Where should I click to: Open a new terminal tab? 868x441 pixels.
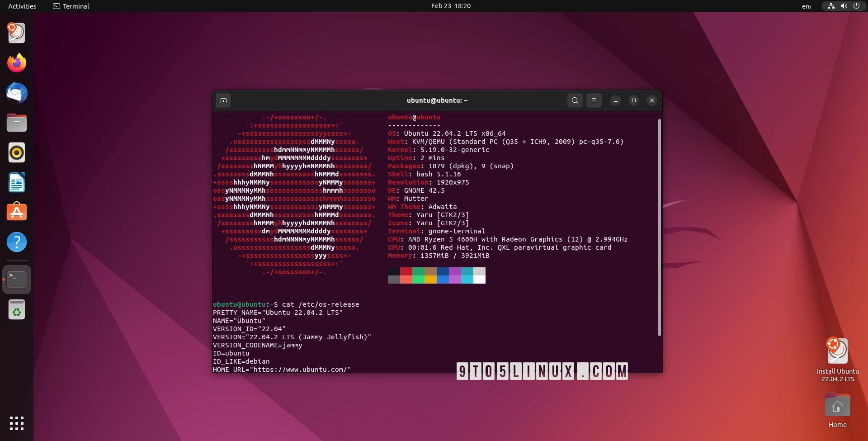pos(223,100)
